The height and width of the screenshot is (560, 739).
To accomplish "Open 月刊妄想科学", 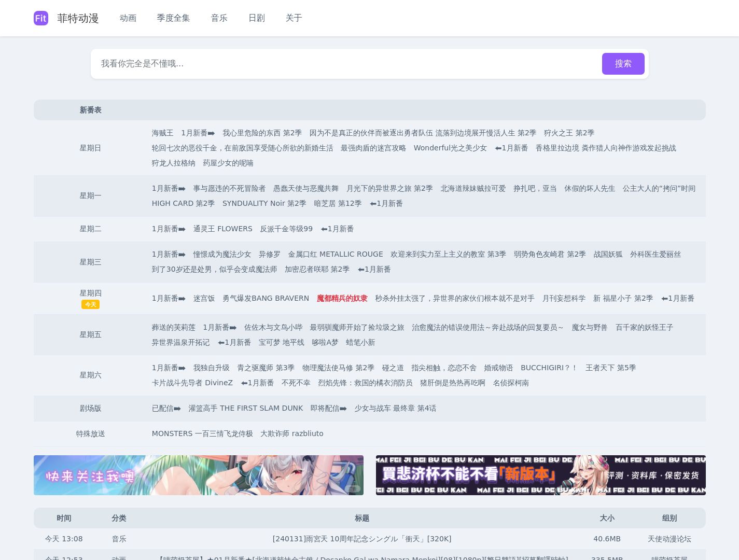I will click(x=564, y=299).
